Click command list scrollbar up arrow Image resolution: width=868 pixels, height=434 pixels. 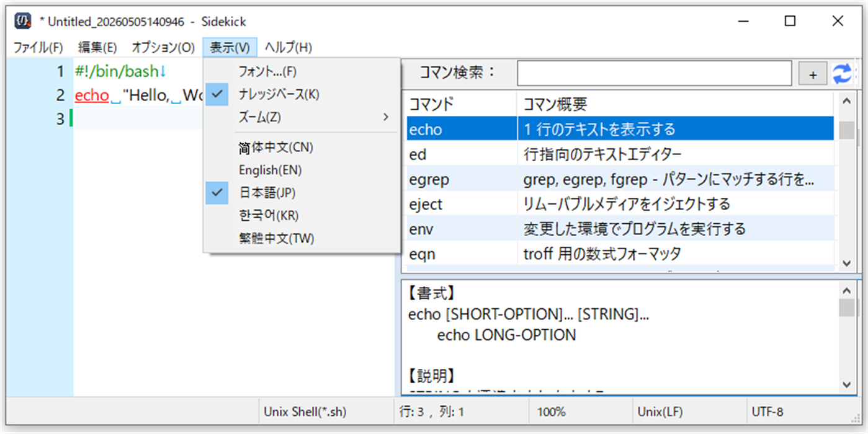click(846, 102)
